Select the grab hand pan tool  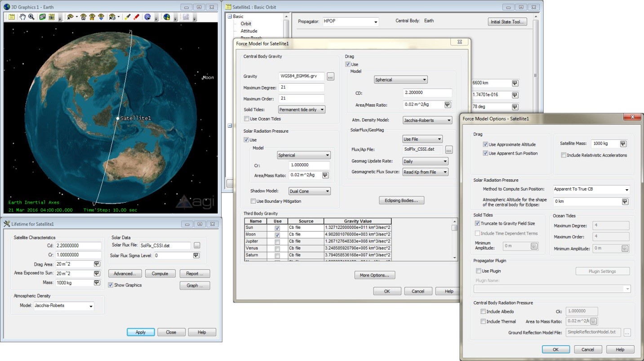[22, 17]
